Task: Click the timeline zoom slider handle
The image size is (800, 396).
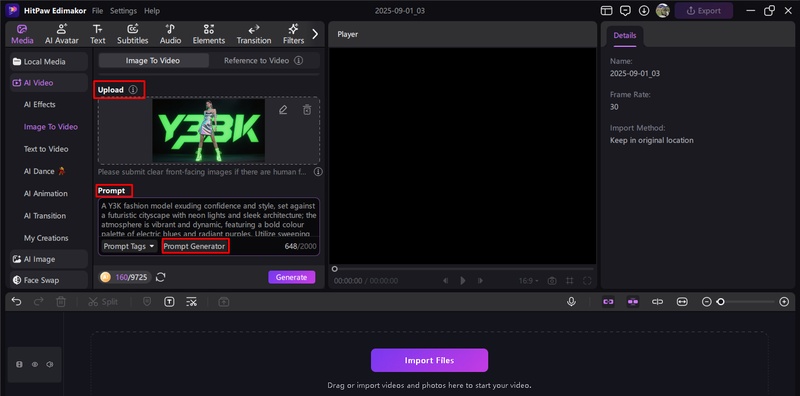Action: [x=720, y=302]
